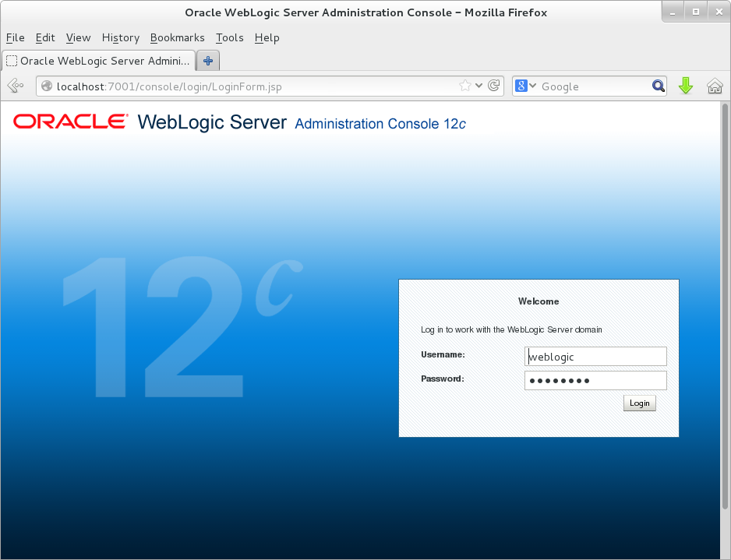
Task: Click the "Password:" label
Action: 443,379
